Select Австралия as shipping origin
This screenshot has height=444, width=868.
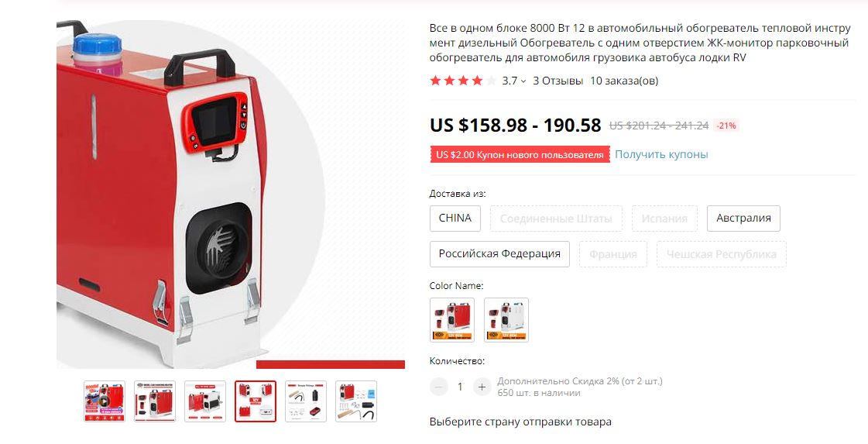point(743,219)
